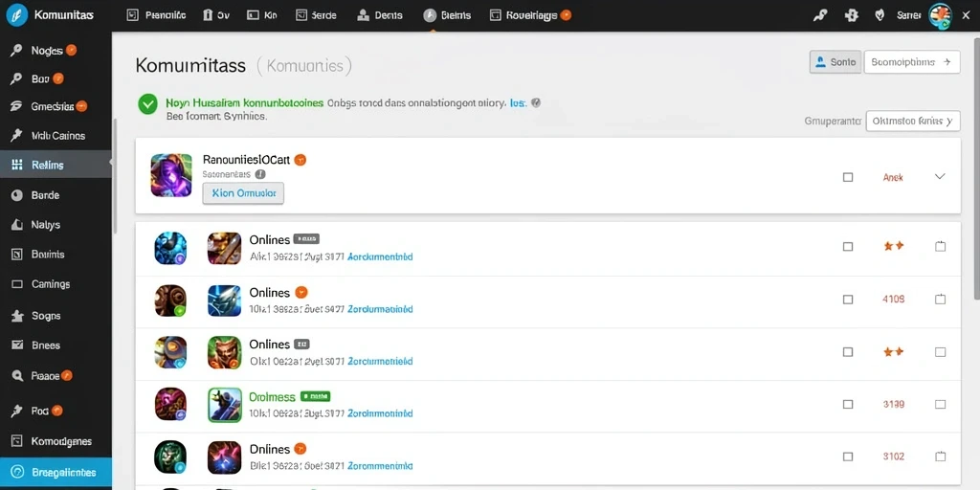Switch to the Psenolitc tab
The width and height of the screenshot is (980, 490).
[x=156, y=15]
